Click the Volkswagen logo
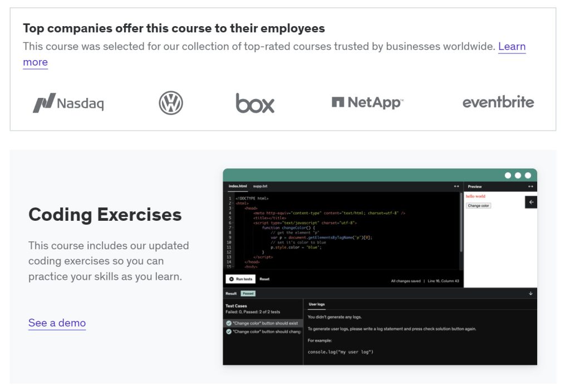 pos(170,102)
